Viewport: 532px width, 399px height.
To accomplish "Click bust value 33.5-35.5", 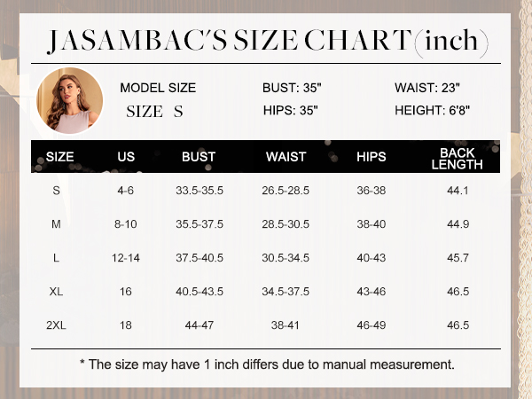I will click(199, 191).
